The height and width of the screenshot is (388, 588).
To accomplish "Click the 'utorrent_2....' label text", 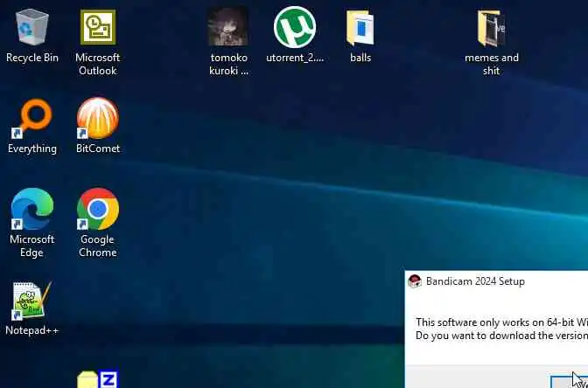I will [x=295, y=58].
